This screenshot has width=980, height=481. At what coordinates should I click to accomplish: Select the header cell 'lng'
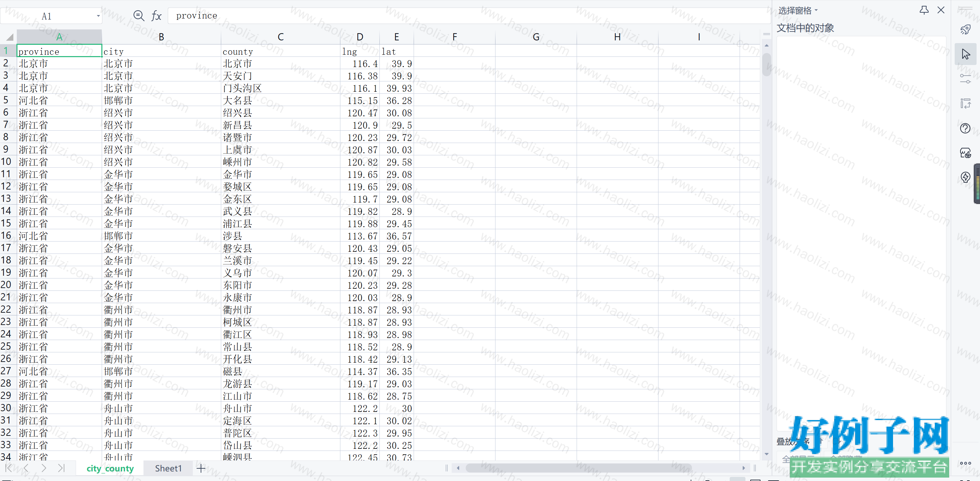point(360,51)
